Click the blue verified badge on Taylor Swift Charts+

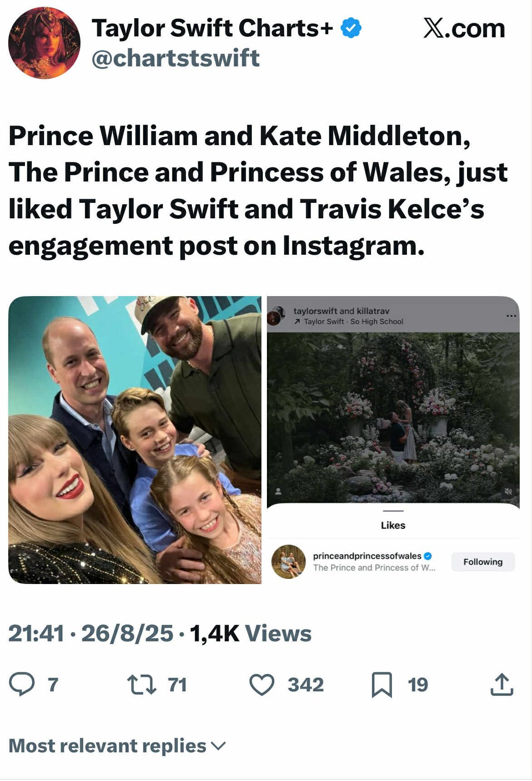[351, 28]
